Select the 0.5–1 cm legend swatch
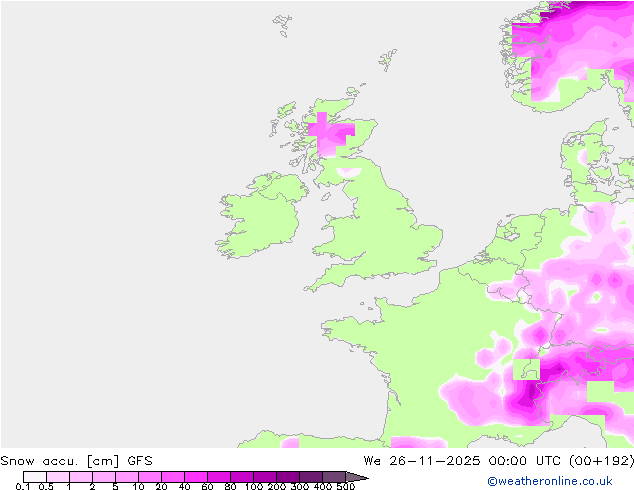The width and height of the screenshot is (634, 490). click(x=58, y=477)
